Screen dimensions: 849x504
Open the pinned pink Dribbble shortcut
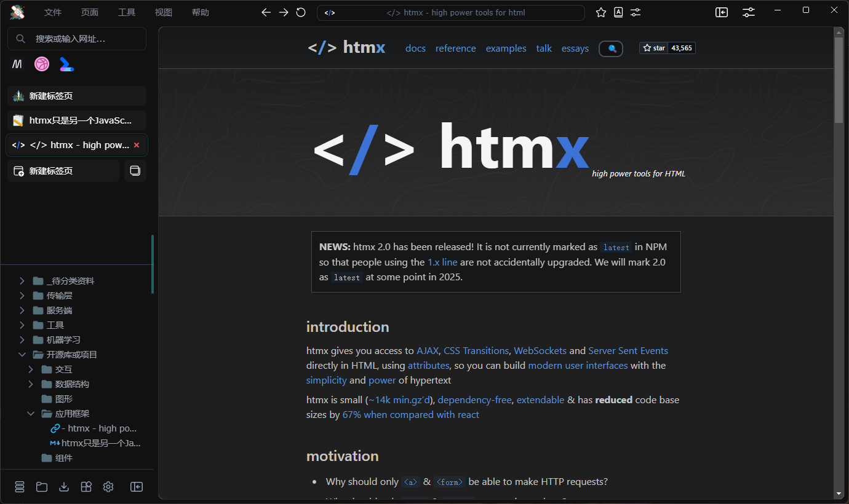(x=42, y=64)
